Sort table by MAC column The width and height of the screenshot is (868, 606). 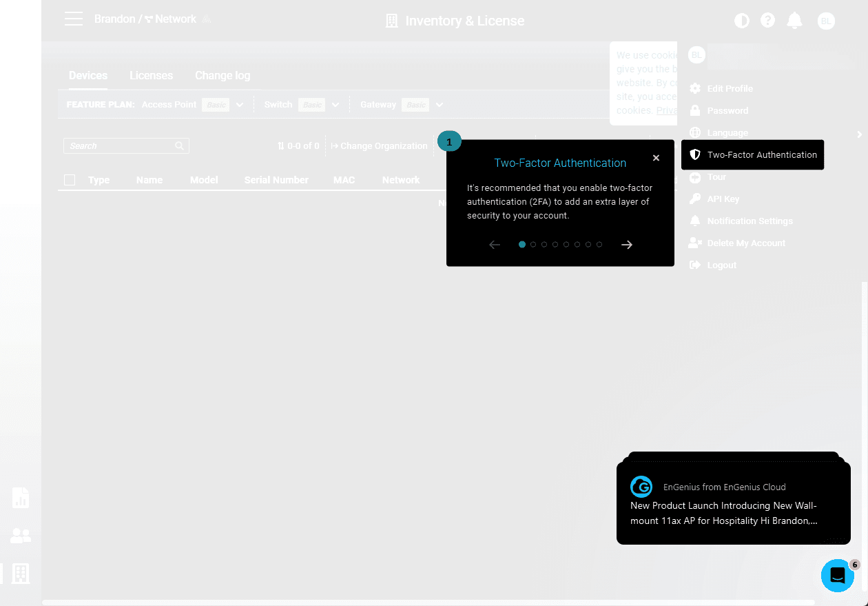coord(344,180)
